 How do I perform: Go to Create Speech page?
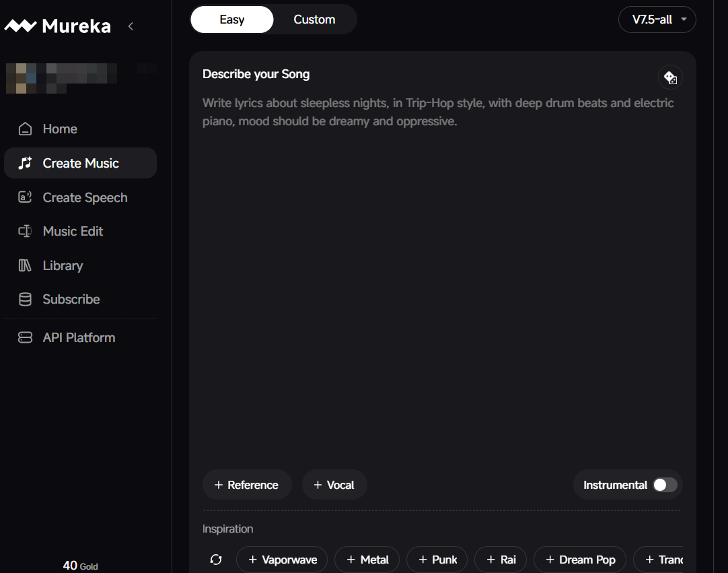(80, 197)
